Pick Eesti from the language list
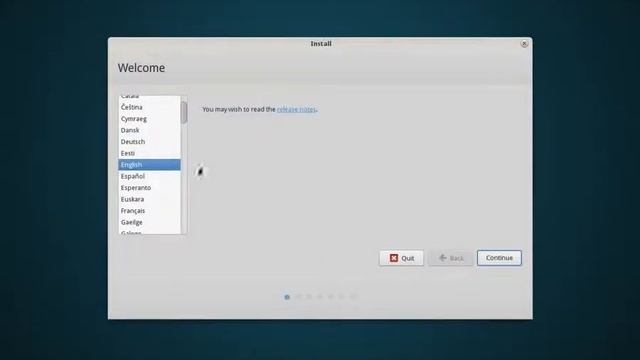Viewport: 640px width, 360px height. tap(149, 153)
